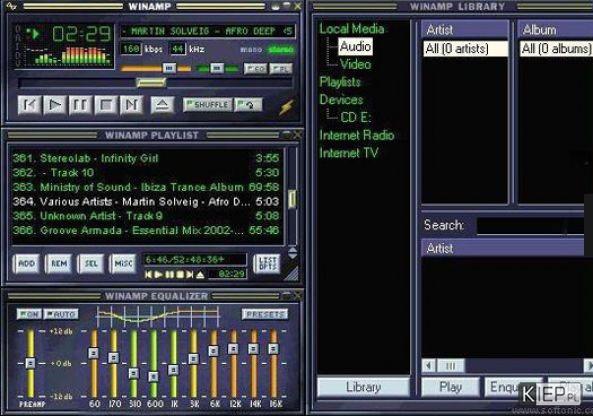The height and width of the screenshot is (416, 593).
Task: Click the Winamp lightning bolt icon
Action: pyautogui.click(x=286, y=107)
